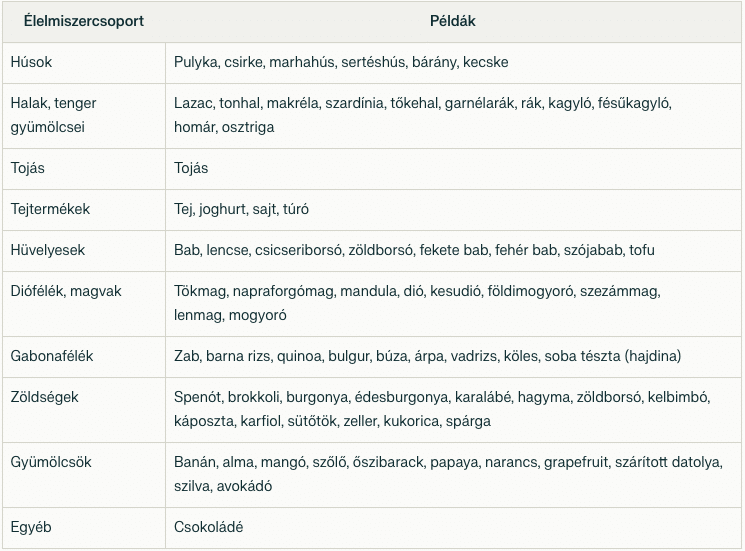Click the examples cell starting with Lazac
745x551 pixels.
422,115
